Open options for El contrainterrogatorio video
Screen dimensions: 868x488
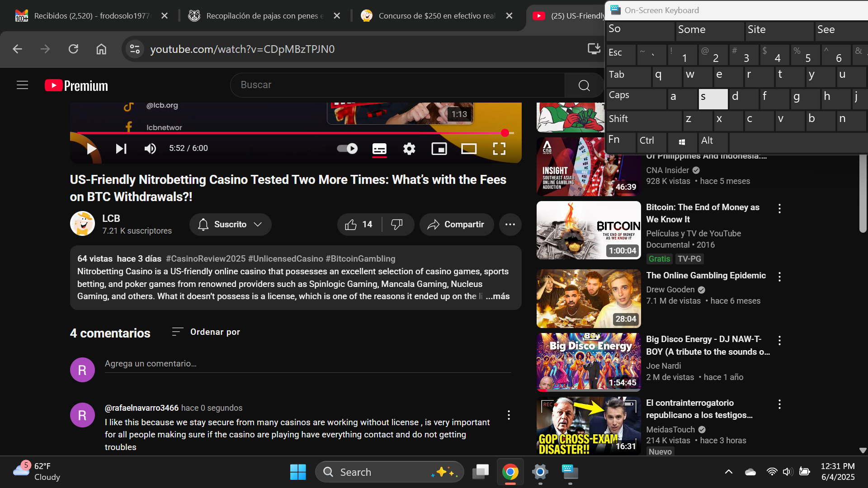(779, 404)
